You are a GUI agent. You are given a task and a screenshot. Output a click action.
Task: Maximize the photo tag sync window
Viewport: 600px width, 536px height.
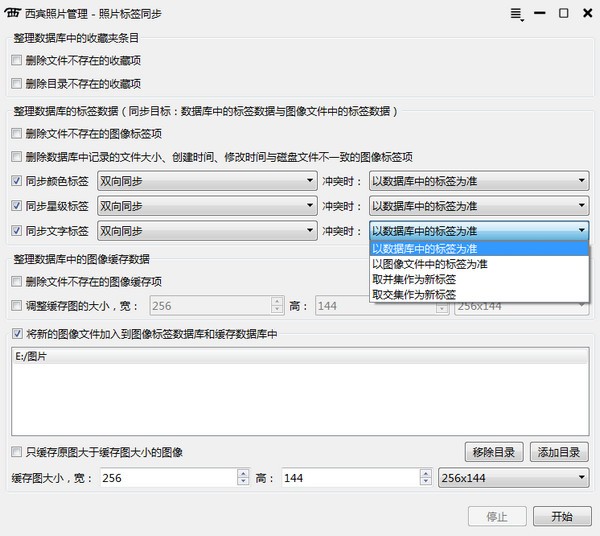point(563,14)
